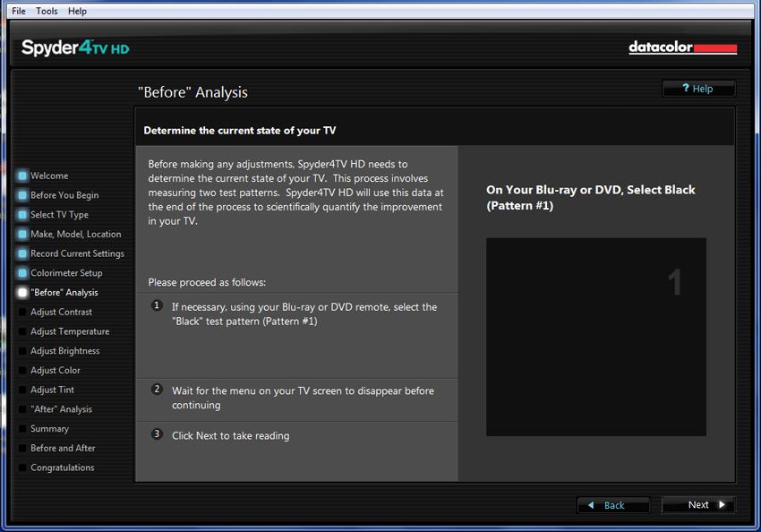Click the Before You Begin step indicator
The width and height of the screenshot is (761, 532).
(22, 195)
